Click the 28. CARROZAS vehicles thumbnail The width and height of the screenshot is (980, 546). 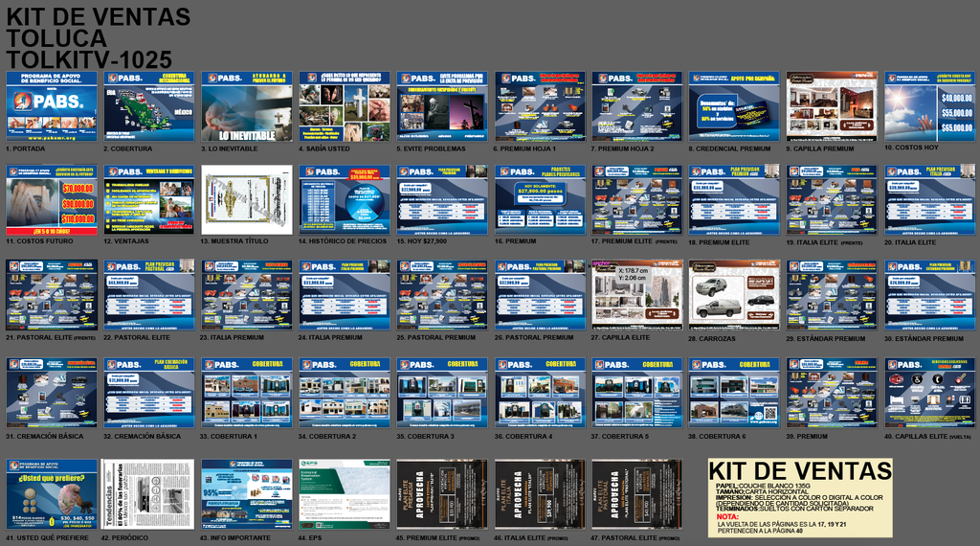tap(734, 295)
